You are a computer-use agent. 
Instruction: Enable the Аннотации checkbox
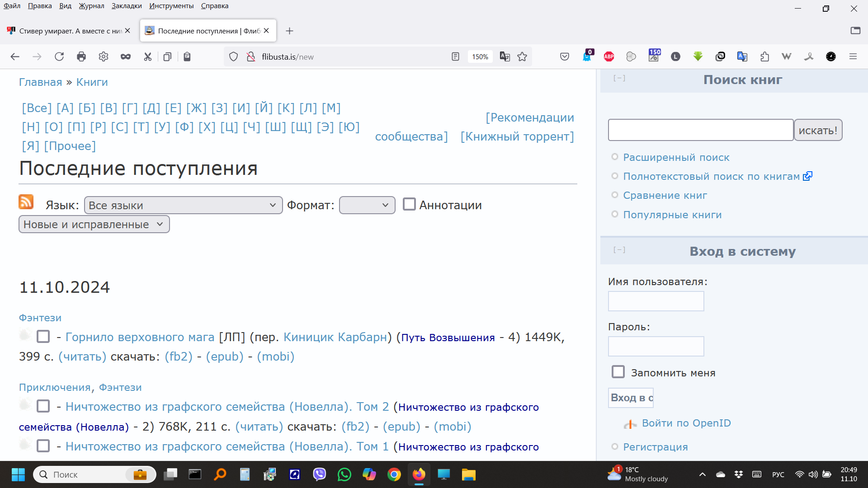[x=409, y=204]
